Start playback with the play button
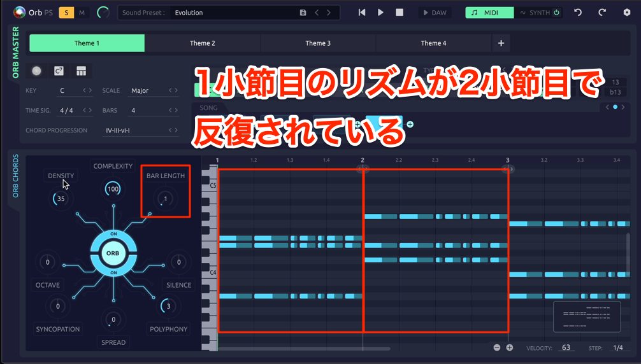This screenshot has width=641, height=364. 380,13
